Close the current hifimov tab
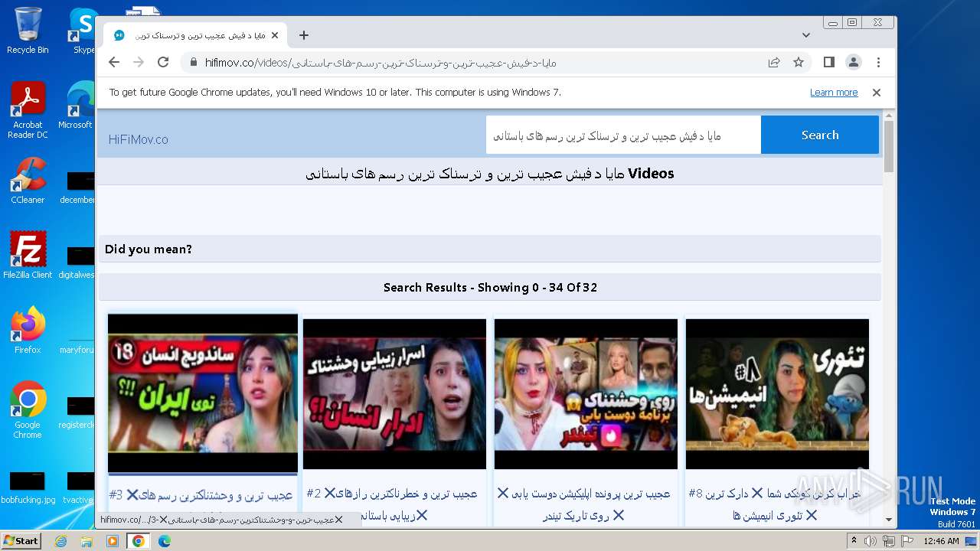 click(x=275, y=35)
